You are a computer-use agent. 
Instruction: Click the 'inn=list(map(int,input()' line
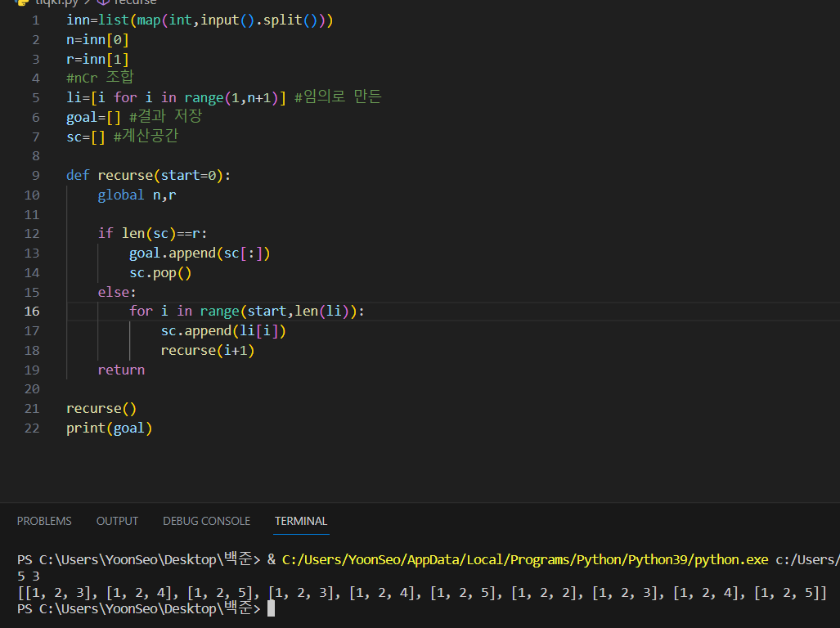pos(200,20)
